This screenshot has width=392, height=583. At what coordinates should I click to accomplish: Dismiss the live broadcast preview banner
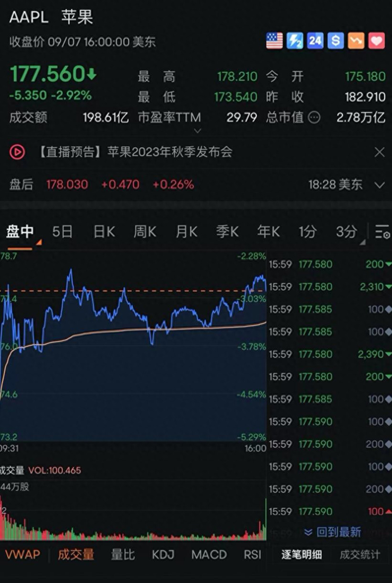point(380,152)
